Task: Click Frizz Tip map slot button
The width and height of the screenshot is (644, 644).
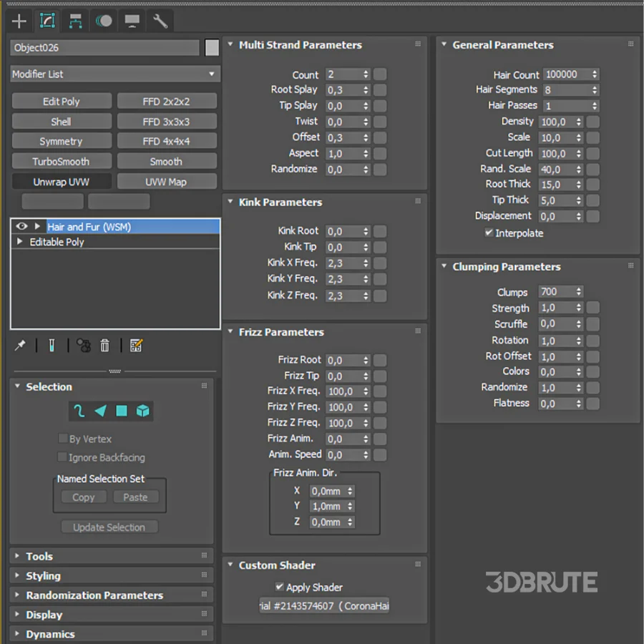Action: coord(380,376)
